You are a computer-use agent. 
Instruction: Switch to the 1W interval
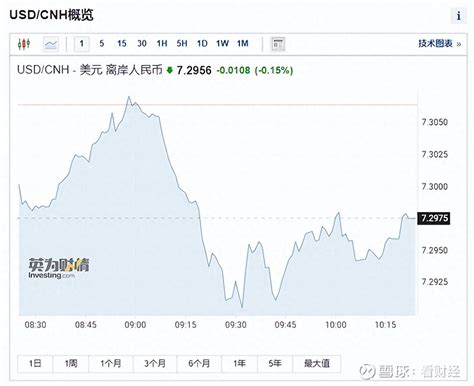point(222,44)
